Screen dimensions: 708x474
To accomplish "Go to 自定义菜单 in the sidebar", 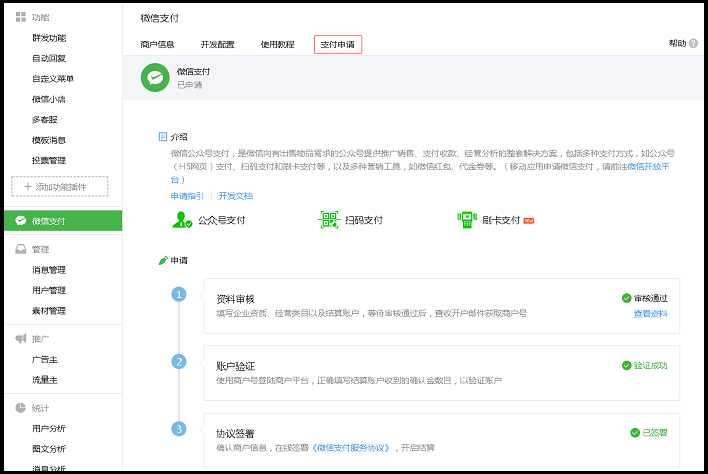I will pos(52,79).
